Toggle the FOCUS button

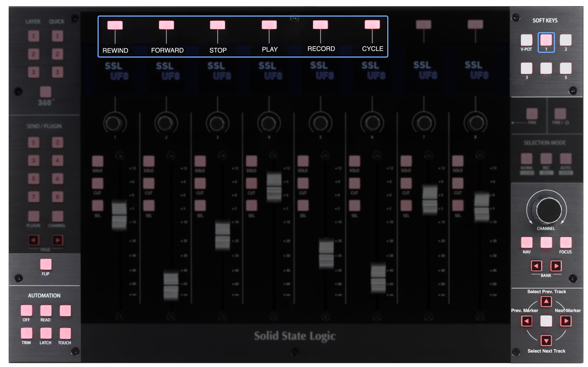click(565, 242)
